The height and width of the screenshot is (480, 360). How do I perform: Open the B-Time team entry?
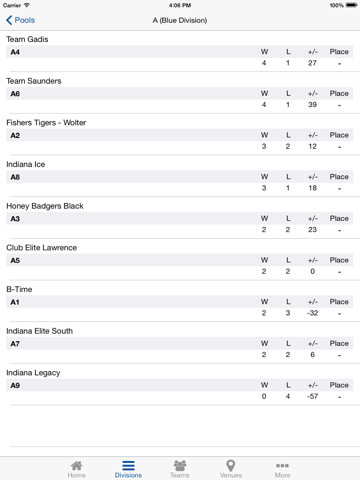point(180,301)
